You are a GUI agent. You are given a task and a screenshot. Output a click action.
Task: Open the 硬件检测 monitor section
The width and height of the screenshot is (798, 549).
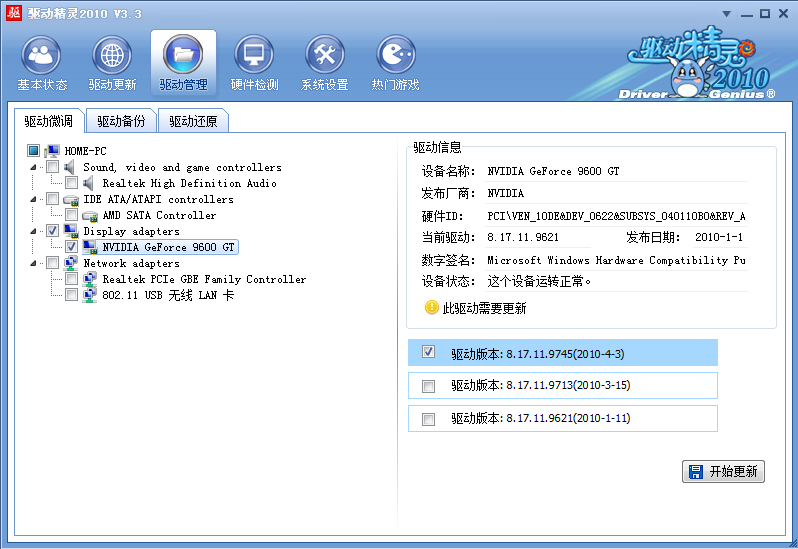(254, 63)
